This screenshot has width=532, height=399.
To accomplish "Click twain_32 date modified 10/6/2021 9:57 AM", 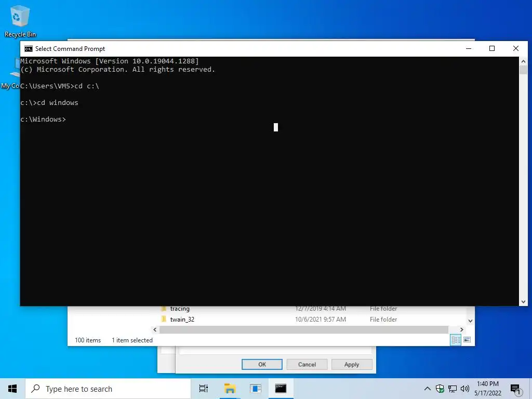I will (x=320, y=320).
